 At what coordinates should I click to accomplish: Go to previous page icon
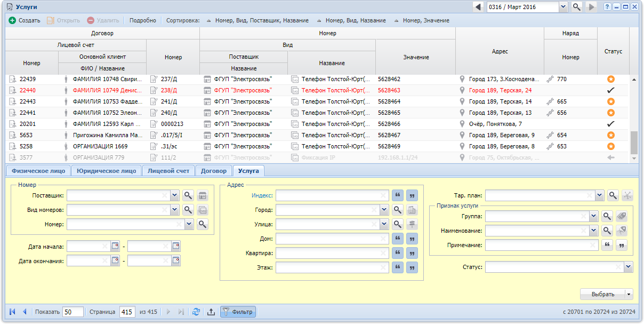pyautogui.click(x=25, y=312)
